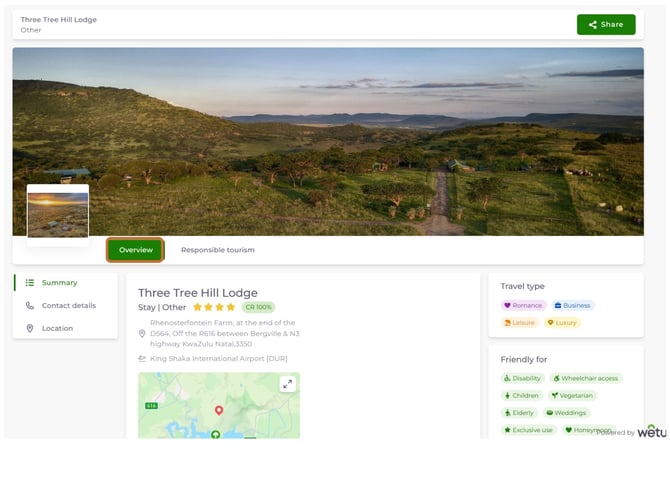Click the airplane icon beside airport name

click(142, 359)
